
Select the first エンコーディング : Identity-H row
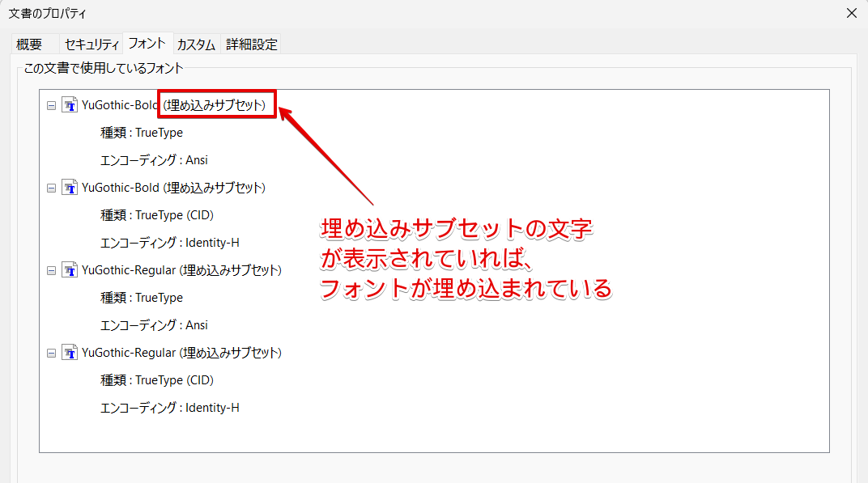(x=170, y=243)
